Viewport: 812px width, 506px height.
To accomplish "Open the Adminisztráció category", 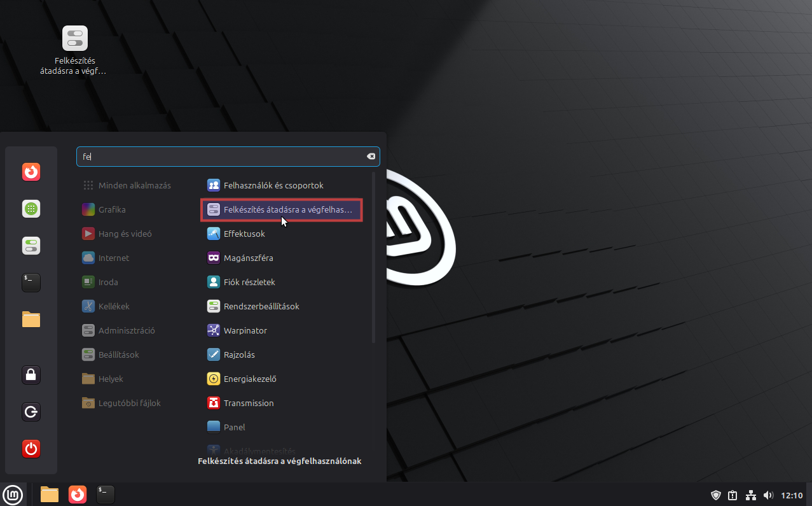I will tap(126, 330).
